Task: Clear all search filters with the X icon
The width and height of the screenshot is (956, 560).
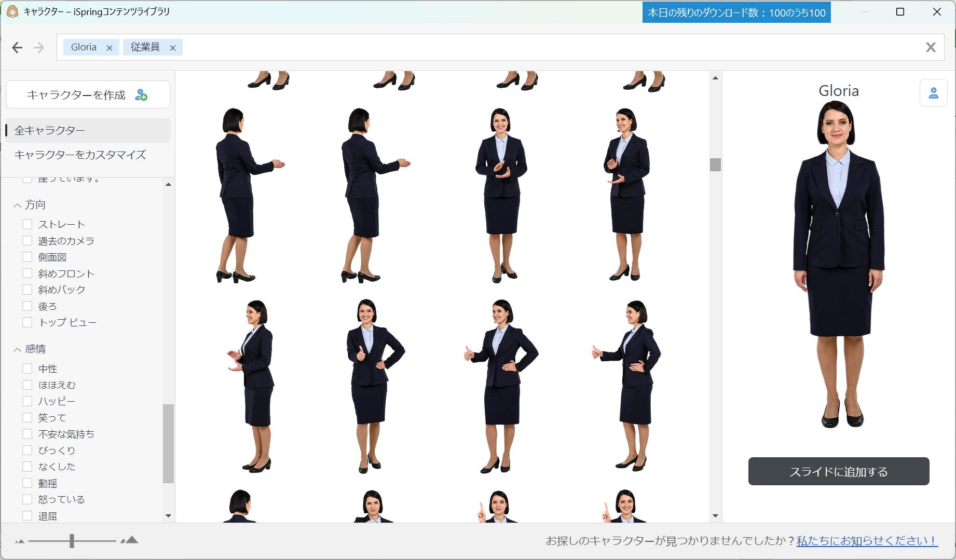Action: tap(931, 47)
